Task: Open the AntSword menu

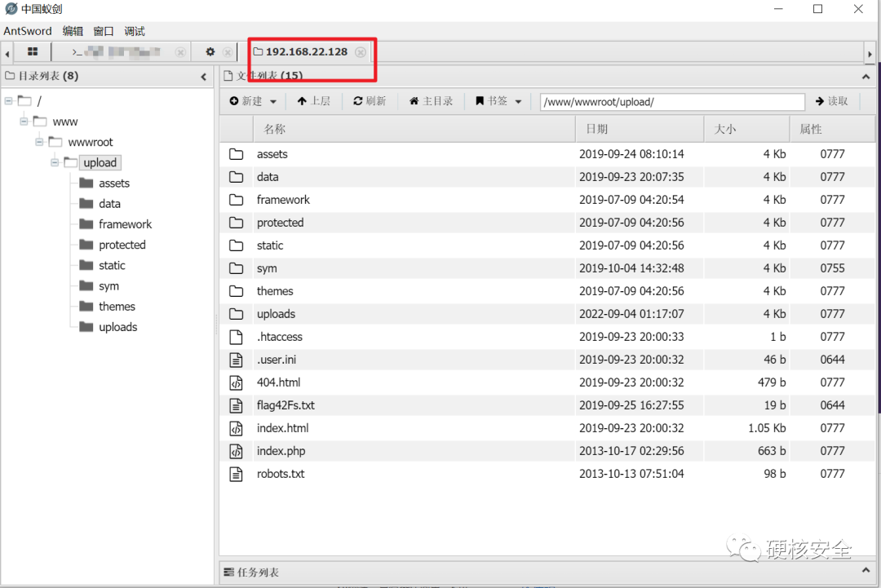Action: pyautogui.click(x=28, y=31)
